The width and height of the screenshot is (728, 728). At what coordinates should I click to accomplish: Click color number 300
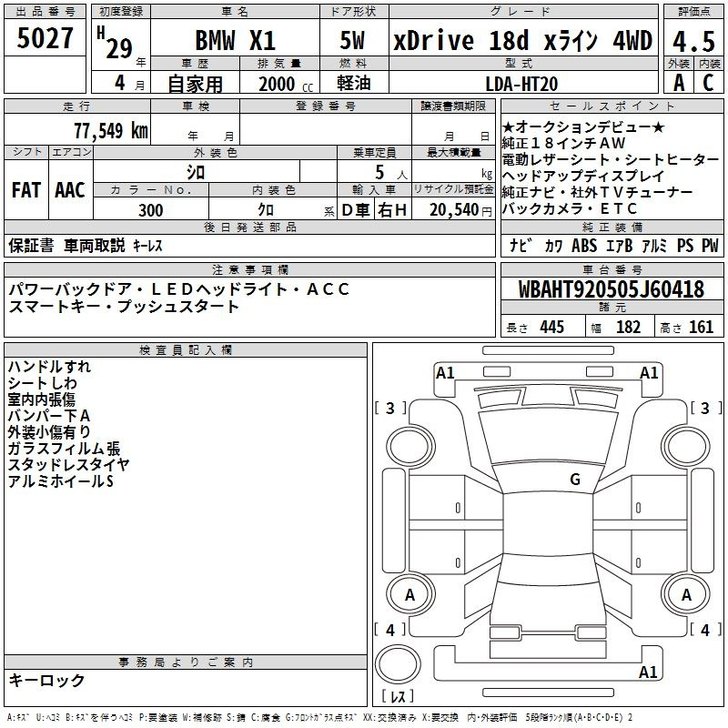[x=150, y=210]
